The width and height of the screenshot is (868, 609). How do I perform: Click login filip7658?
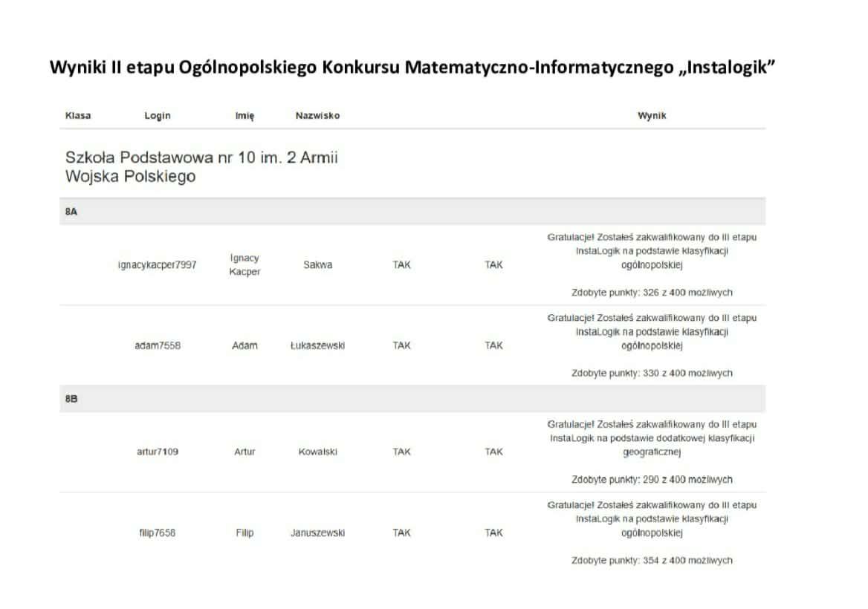tap(158, 533)
